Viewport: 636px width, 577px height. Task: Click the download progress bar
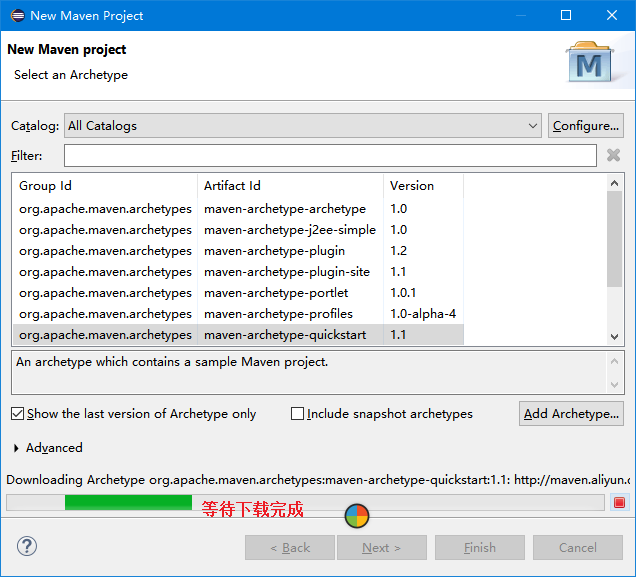[305, 503]
